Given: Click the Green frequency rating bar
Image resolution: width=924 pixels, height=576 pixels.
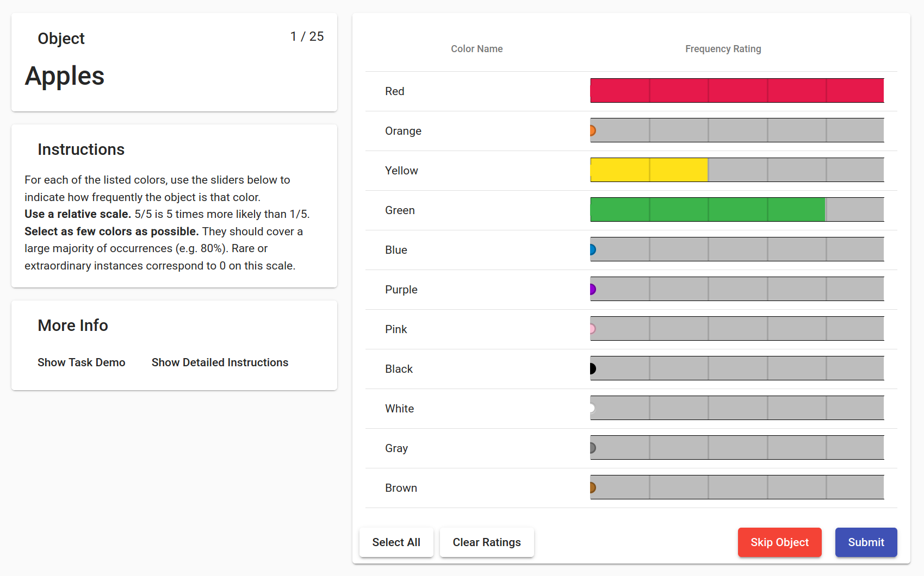Looking at the screenshot, I should pos(737,210).
